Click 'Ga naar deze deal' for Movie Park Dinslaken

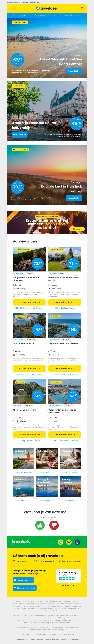(29, 302)
